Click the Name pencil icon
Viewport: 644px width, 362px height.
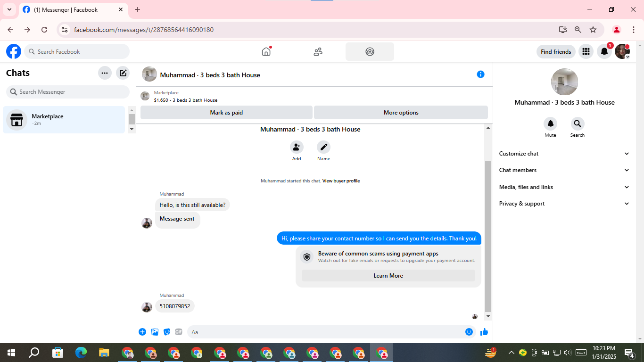click(x=324, y=147)
